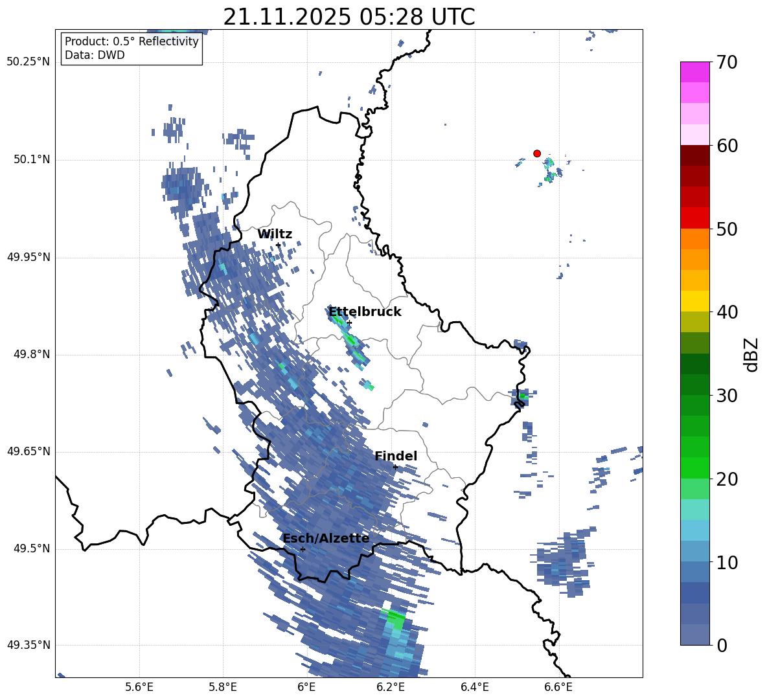Click the 49.5°N latitude label
This screenshot has width=767, height=700.
pos(32,548)
